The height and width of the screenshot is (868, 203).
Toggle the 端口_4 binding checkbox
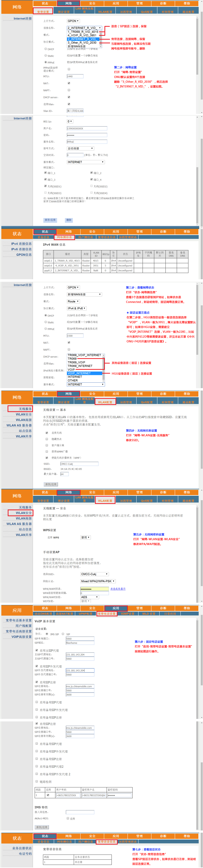(x=91, y=179)
